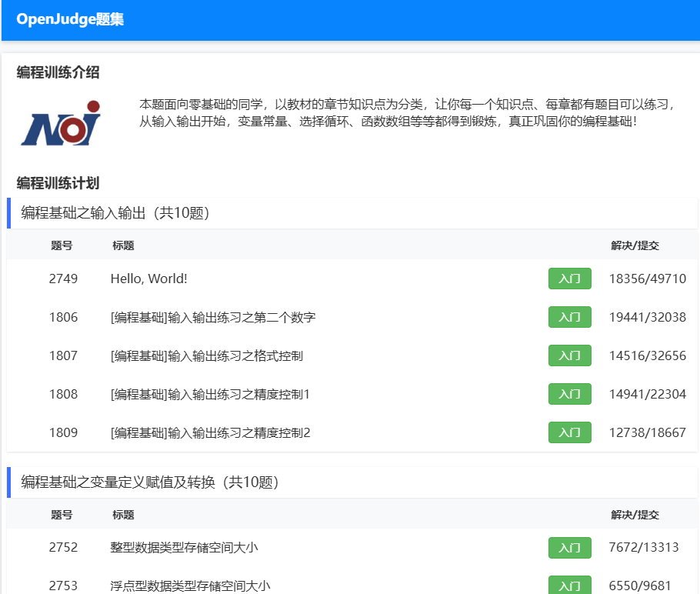Click 标题 header in the 变量定义 table
The image size is (700, 594).
[x=123, y=515]
